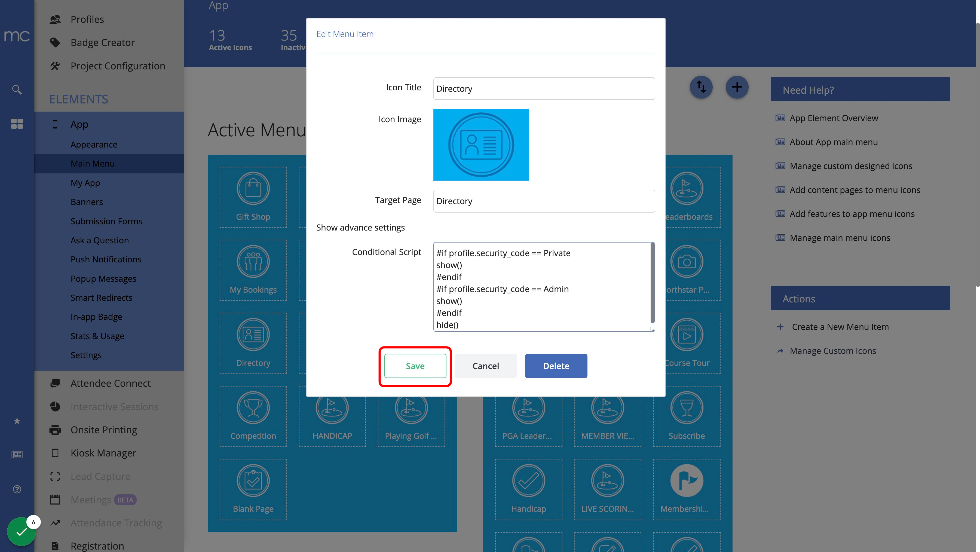Open the Competition menu icon

(x=253, y=416)
